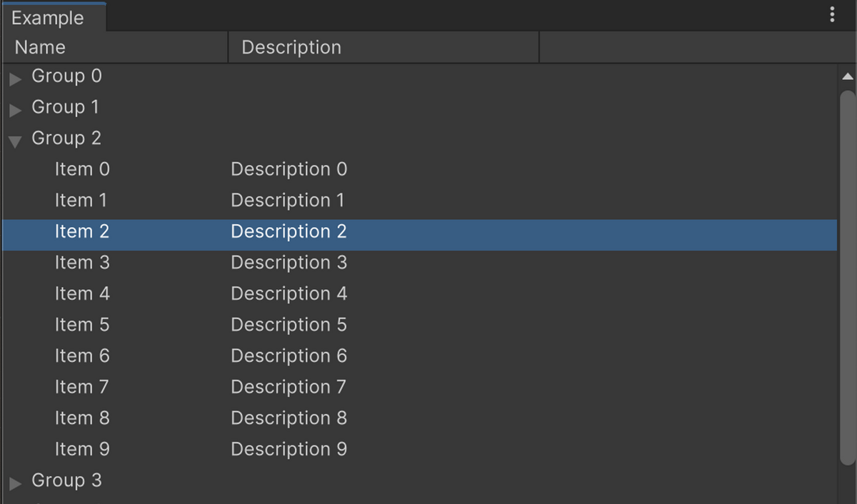Screen dimensions: 857x504
Task: Click the scrollbar up arrow
Action: 847,76
